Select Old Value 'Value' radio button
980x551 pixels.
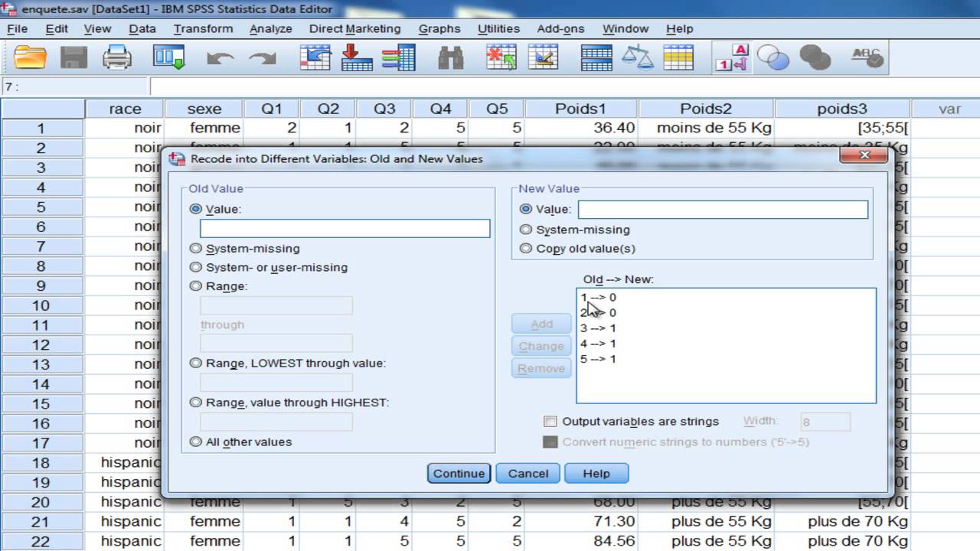(196, 209)
